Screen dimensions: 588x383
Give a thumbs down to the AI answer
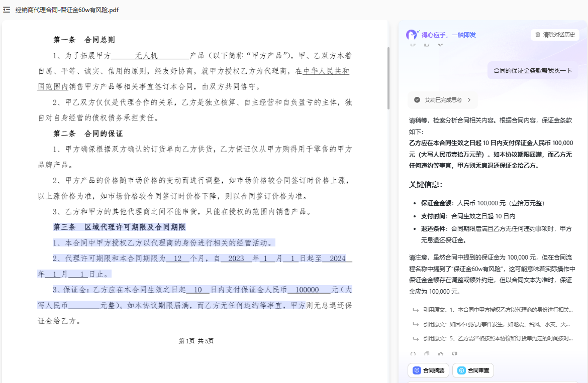(x=454, y=354)
